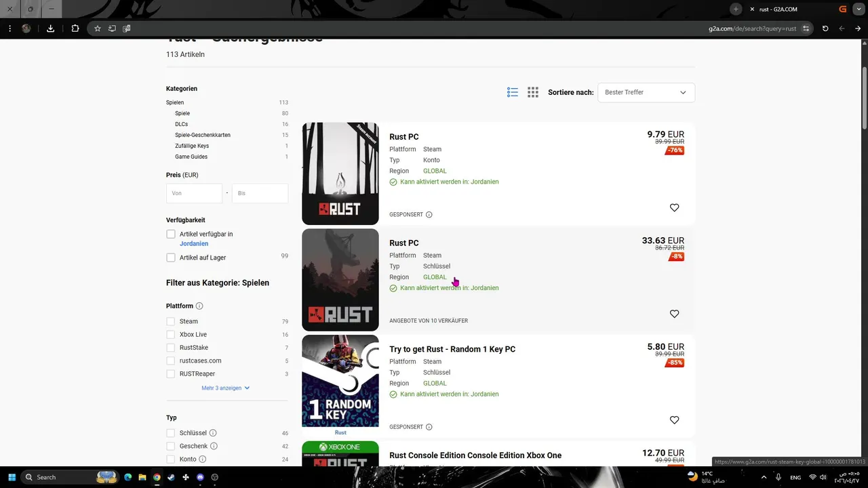Open site settings icon in address bar
The height and width of the screenshot is (488, 868).
[x=806, y=28]
